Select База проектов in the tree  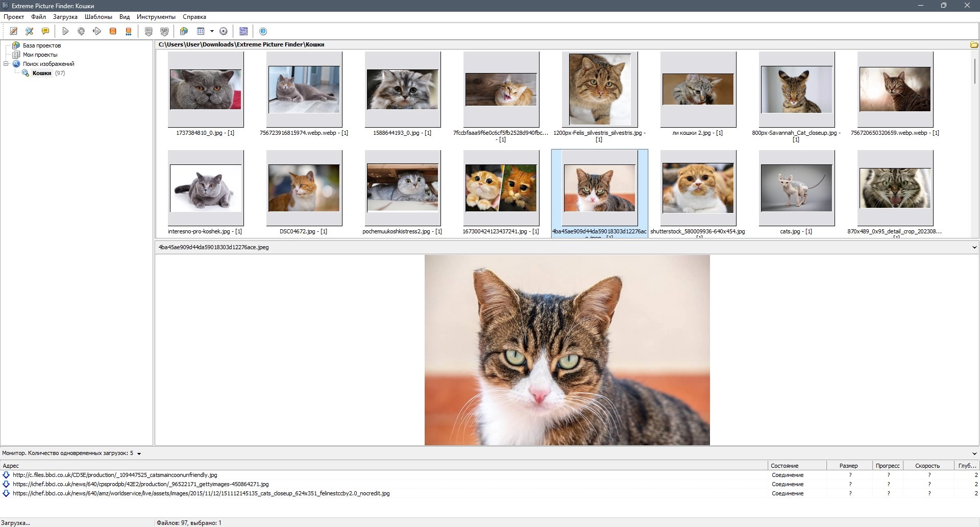pos(41,45)
